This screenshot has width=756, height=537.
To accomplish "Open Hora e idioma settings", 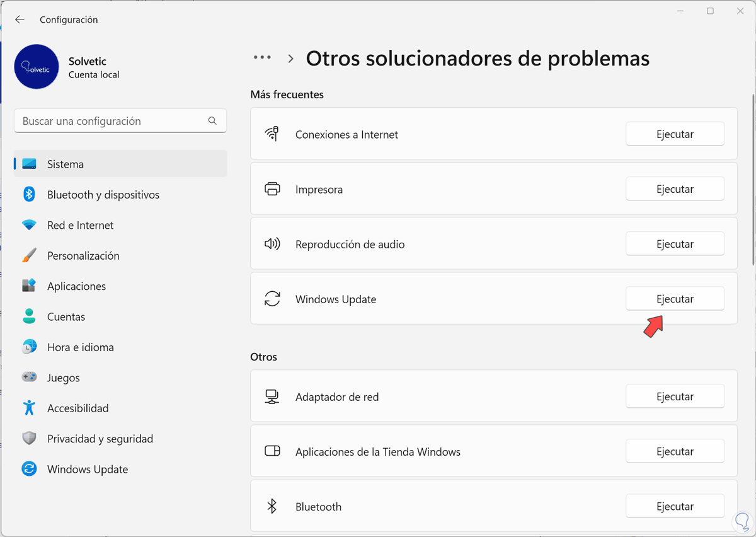I will coord(81,347).
